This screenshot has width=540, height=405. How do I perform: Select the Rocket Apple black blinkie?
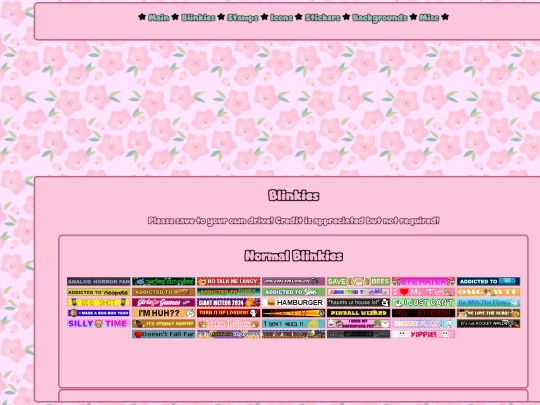point(488,324)
